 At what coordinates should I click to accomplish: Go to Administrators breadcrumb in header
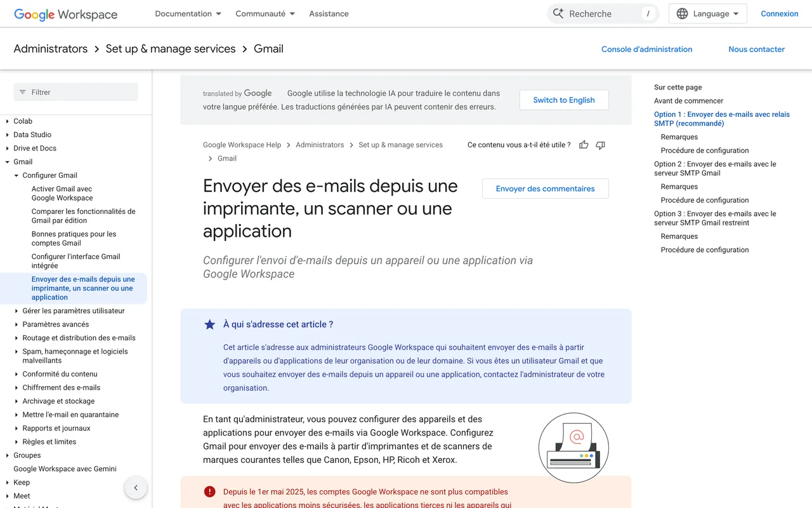[51, 49]
